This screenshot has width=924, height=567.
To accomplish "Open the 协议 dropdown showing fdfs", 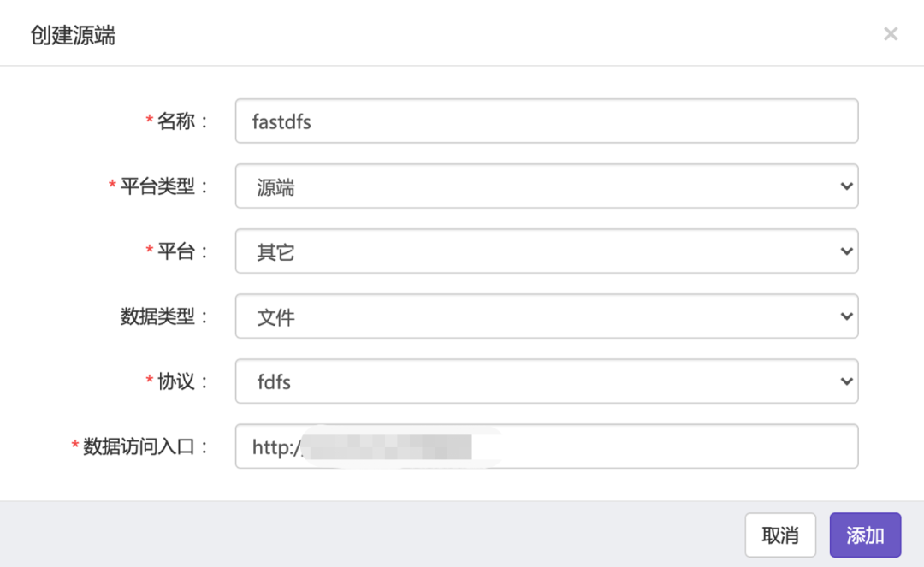I will pos(546,381).
